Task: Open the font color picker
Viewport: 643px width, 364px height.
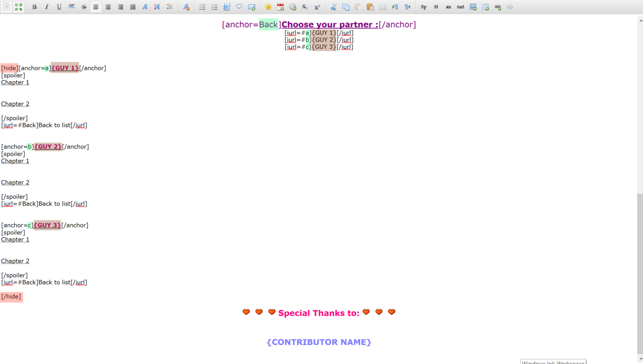Action: coord(170,7)
